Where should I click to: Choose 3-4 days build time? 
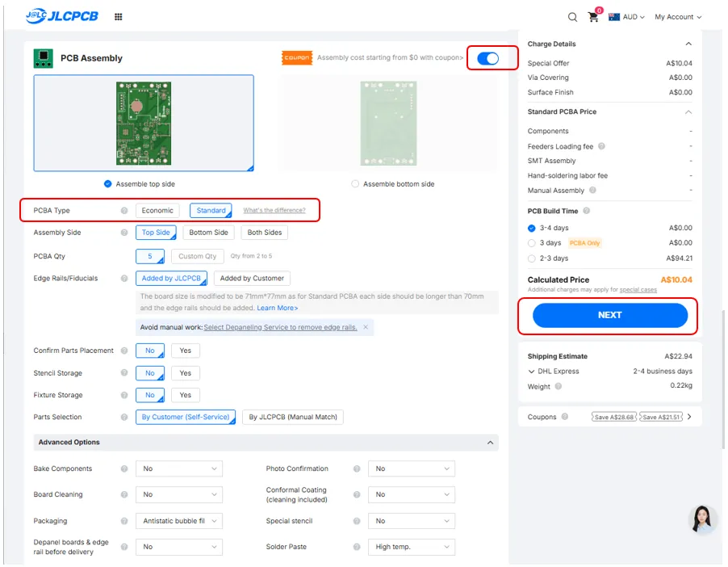(532, 229)
